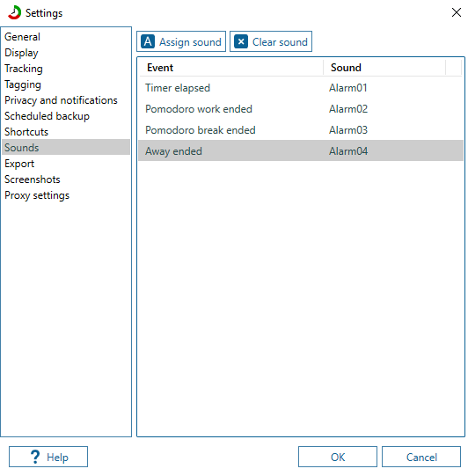This screenshot has height=476, width=468.
Task: Open Proxy settings page
Action: pyautogui.click(x=37, y=195)
